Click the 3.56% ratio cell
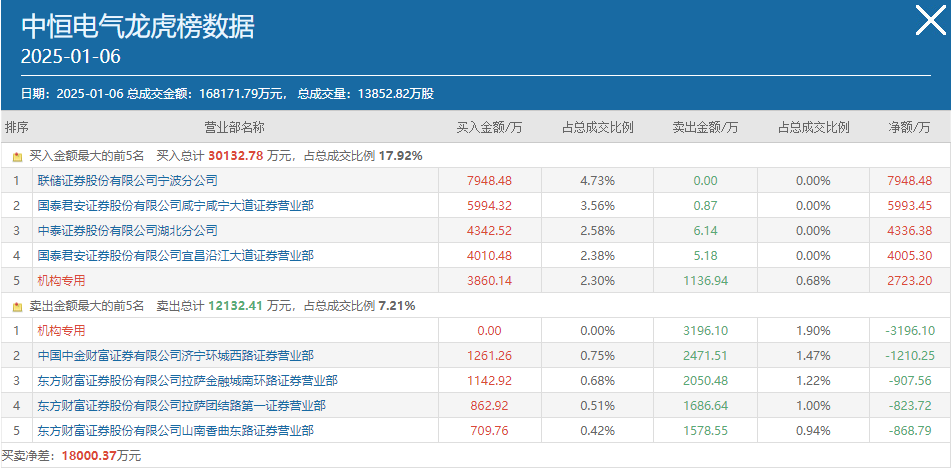 pos(597,206)
